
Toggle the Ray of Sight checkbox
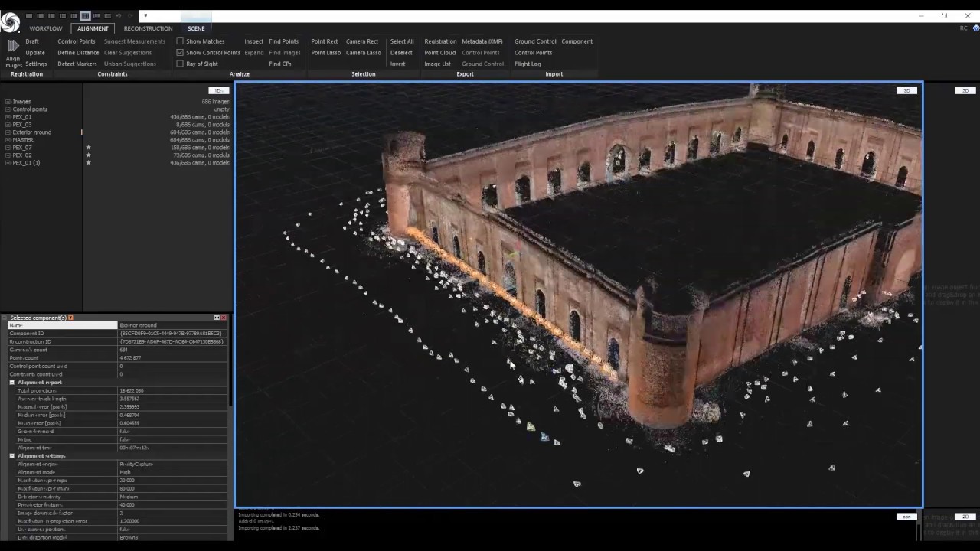click(x=180, y=64)
